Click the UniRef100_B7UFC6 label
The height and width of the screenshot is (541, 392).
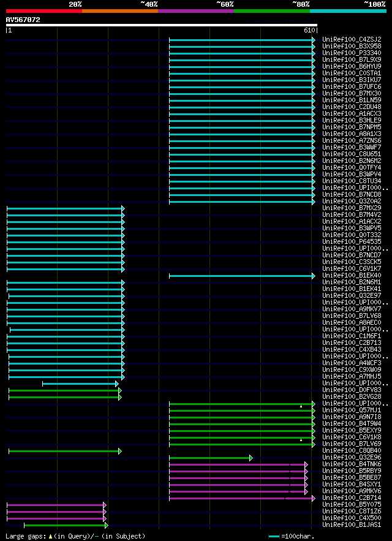click(x=352, y=86)
